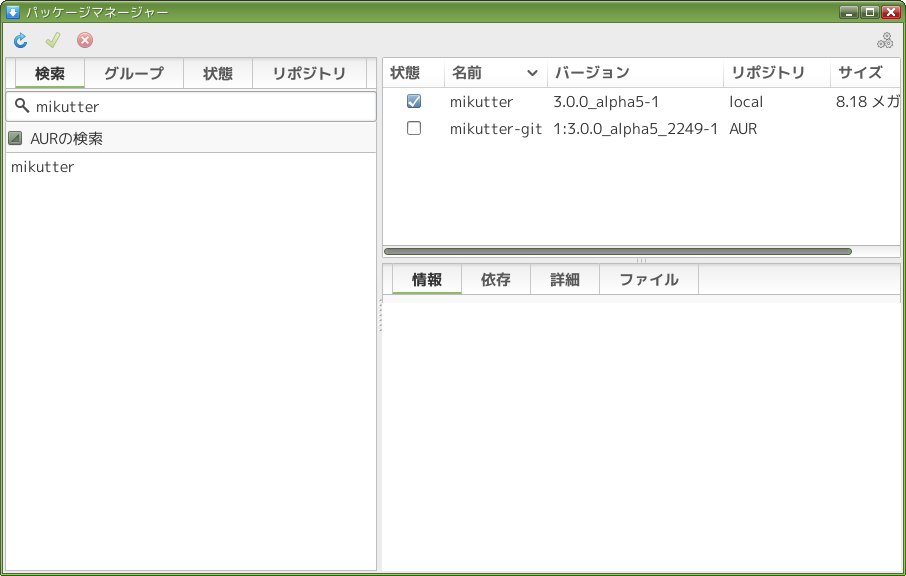This screenshot has width=906, height=576.
Task: Select the mikutter package name
Action: click(481, 102)
